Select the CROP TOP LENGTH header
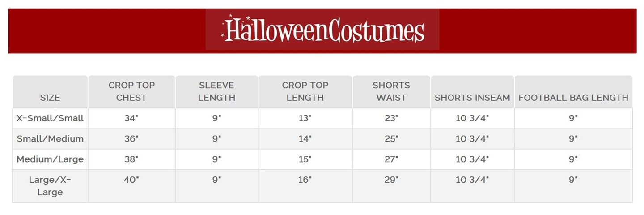Viewport: 644px width, 215px height. [305, 91]
